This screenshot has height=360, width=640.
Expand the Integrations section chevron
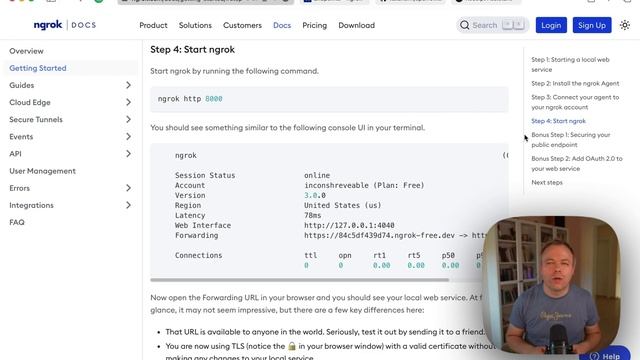click(x=128, y=205)
